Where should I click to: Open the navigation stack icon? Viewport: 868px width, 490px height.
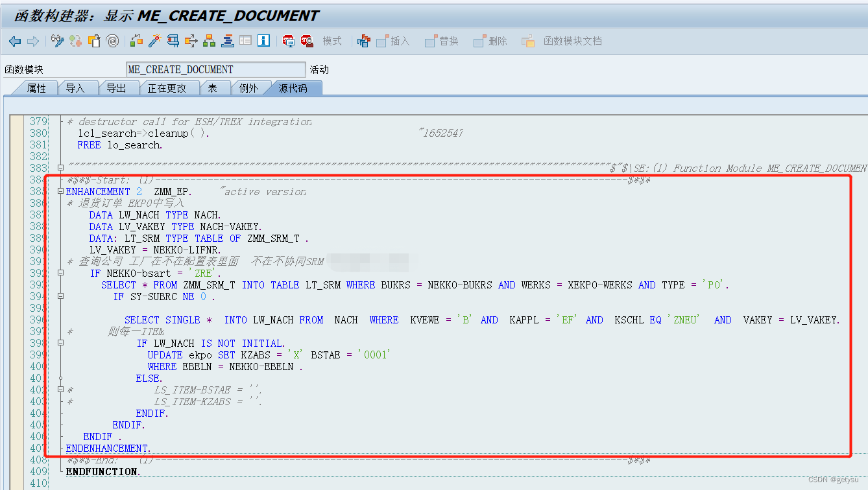click(x=228, y=41)
